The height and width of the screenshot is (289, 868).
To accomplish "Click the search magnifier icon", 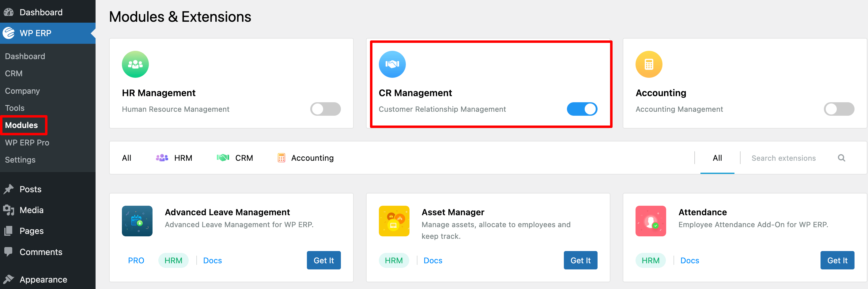I will tap(841, 158).
